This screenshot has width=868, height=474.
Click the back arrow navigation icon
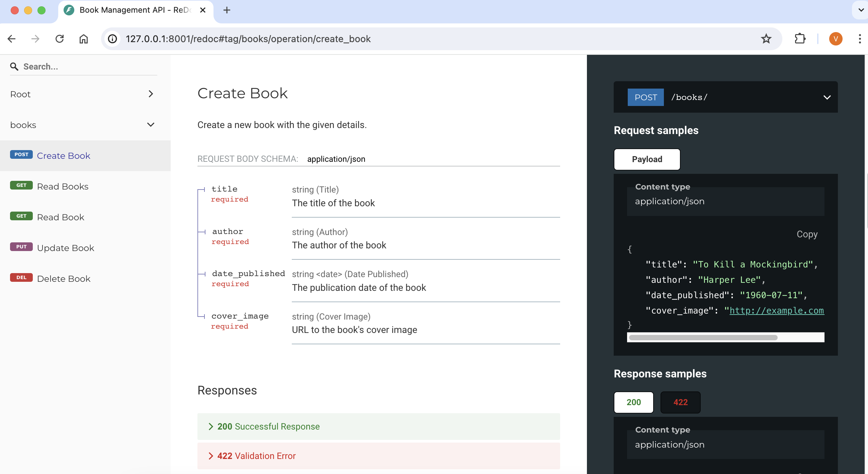click(x=12, y=39)
